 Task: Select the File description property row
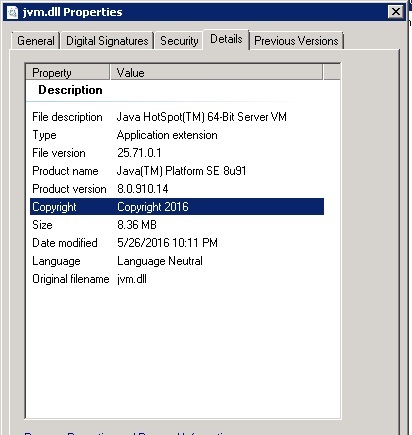177,117
